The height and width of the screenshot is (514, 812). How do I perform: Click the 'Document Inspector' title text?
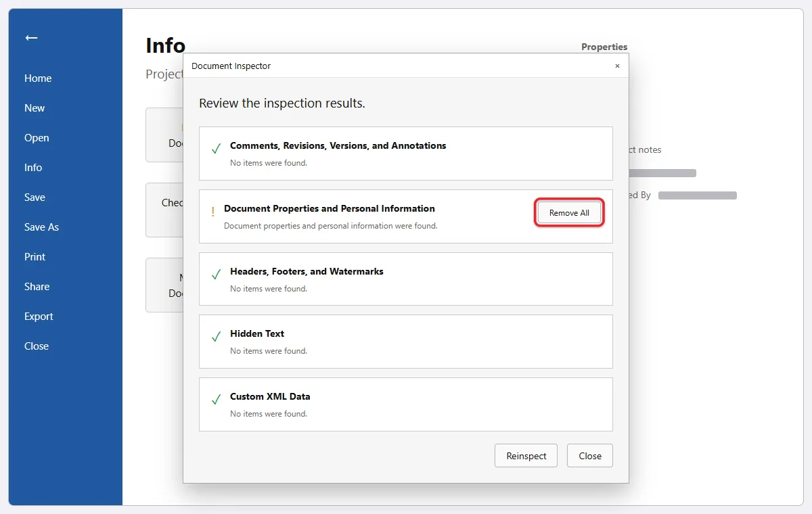[x=231, y=66]
